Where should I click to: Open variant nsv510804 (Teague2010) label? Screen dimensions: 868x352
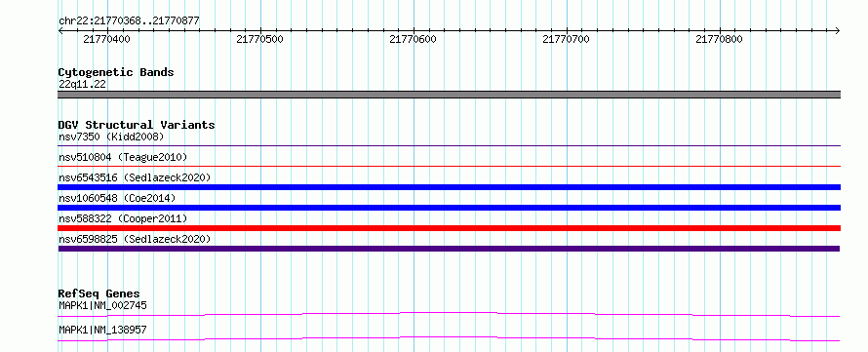123,157
